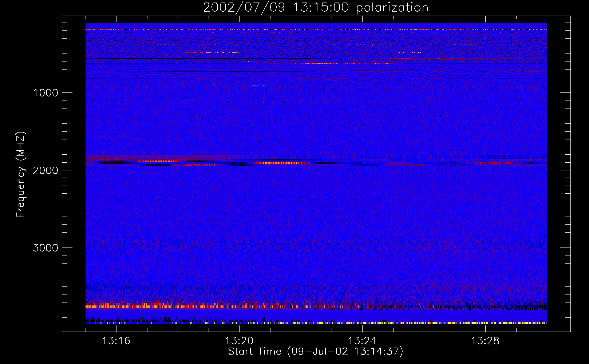Click the 13:24 time tick label
Screen dimensions: 589x364
pos(362,341)
